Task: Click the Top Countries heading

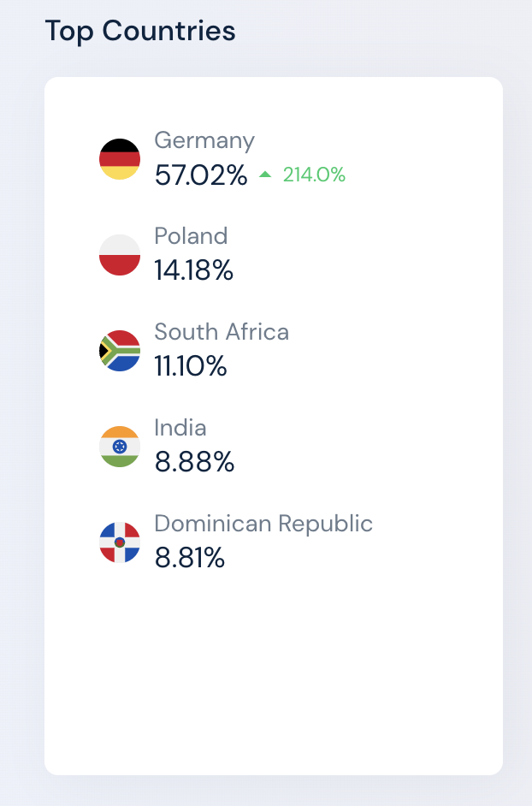Action: point(140,31)
